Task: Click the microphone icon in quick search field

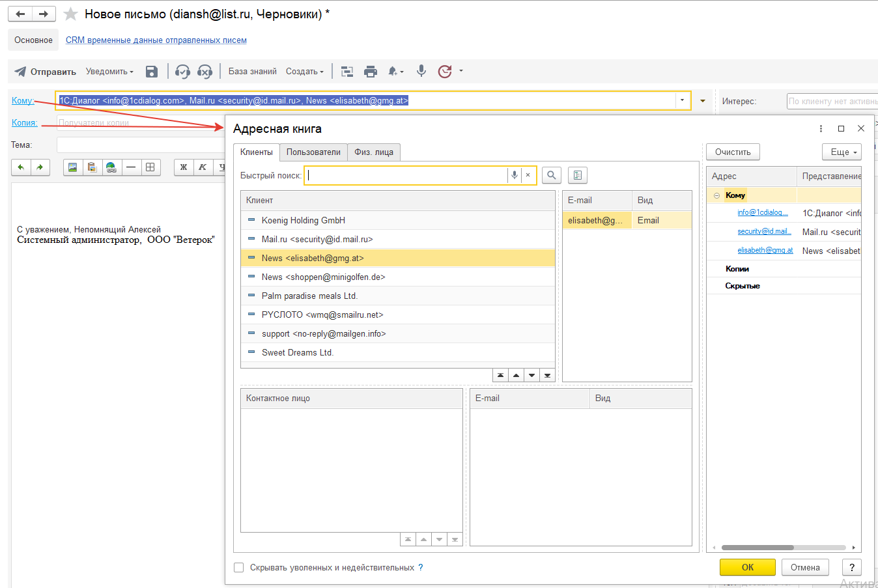Action: 515,175
